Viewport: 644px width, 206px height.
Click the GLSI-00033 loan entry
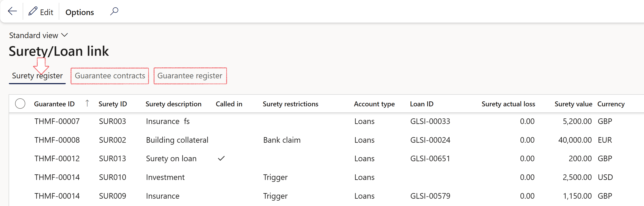click(430, 121)
